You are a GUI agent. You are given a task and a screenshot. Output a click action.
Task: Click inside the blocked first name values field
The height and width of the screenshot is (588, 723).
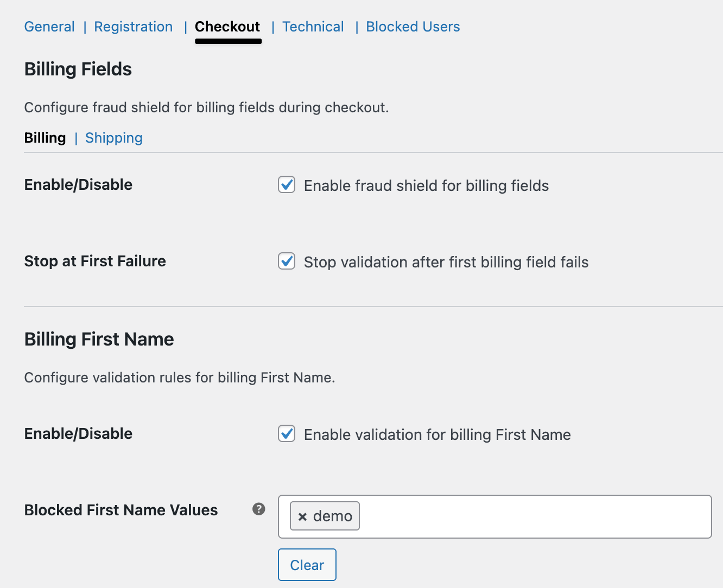[x=532, y=516]
